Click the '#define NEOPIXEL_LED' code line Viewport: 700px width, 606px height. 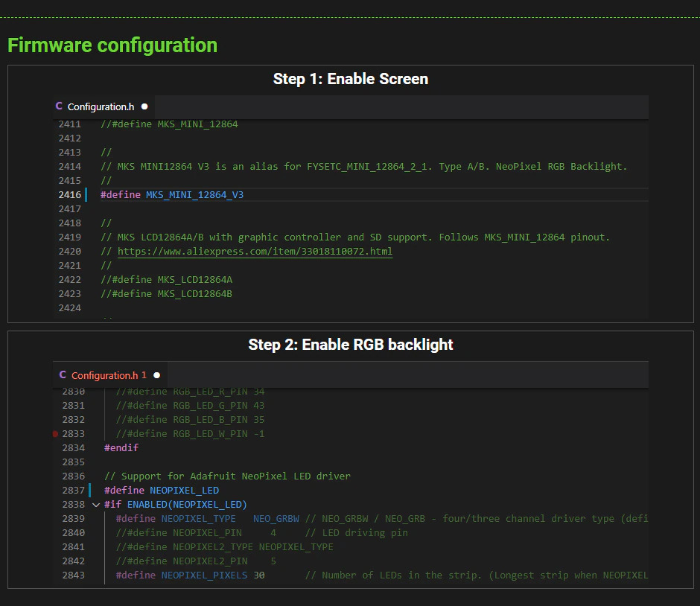click(162, 490)
